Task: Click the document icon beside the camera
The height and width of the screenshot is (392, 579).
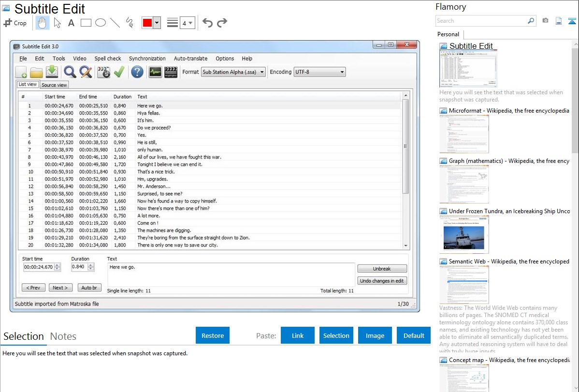Action: click(x=559, y=21)
